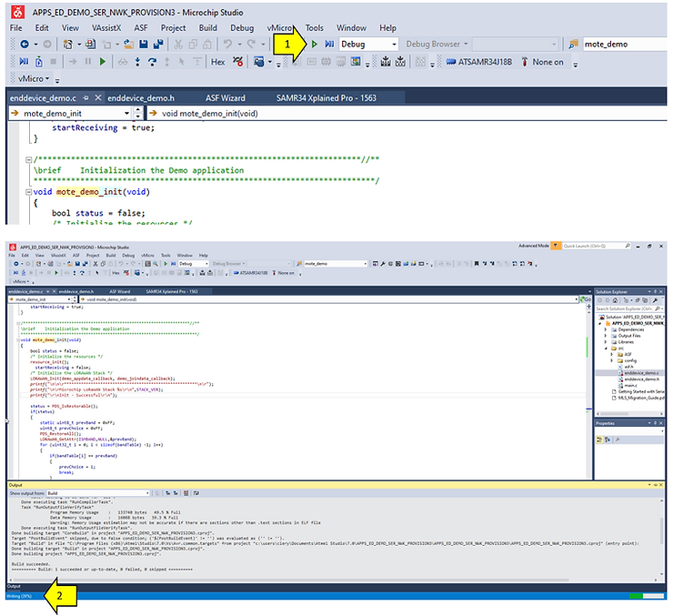This screenshot has height=616, width=673.
Task: Switch to ASF Wizard tab in enlarged view
Action: 226,98
